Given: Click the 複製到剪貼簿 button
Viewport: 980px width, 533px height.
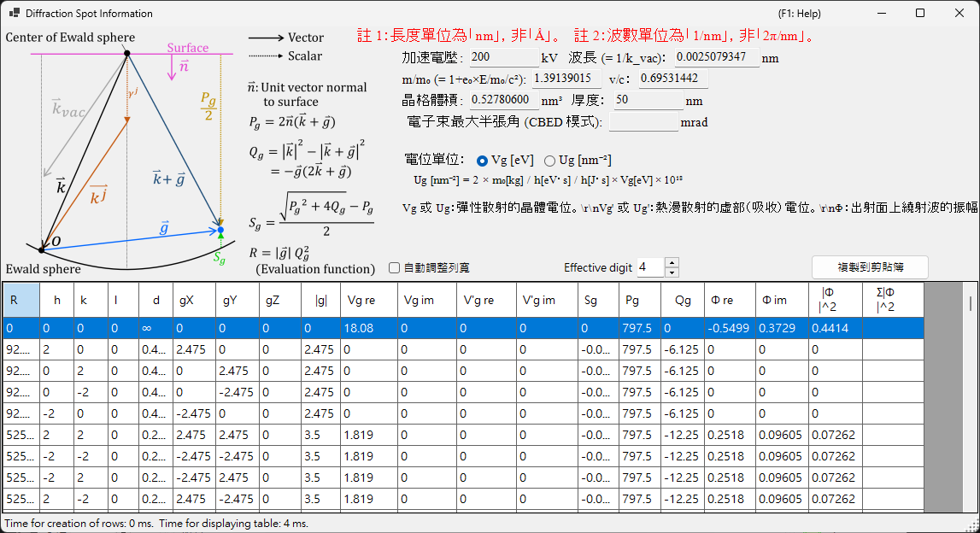Looking at the screenshot, I should coord(870,267).
